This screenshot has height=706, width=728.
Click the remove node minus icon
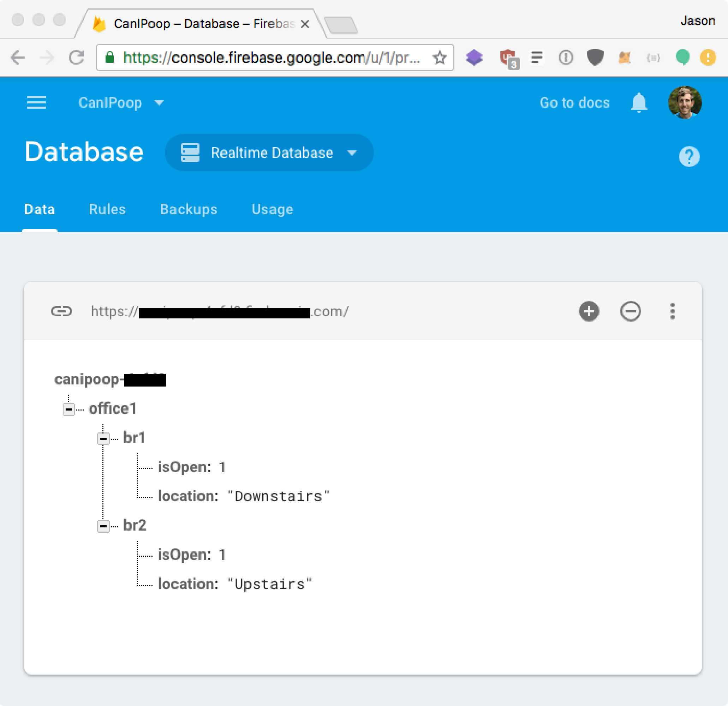click(630, 311)
